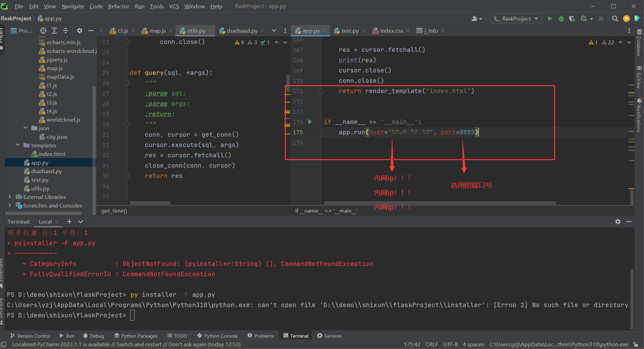Viewport: 644px width, 349px height.
Task: Click the Select Opened File target icon
Action: 43,31
